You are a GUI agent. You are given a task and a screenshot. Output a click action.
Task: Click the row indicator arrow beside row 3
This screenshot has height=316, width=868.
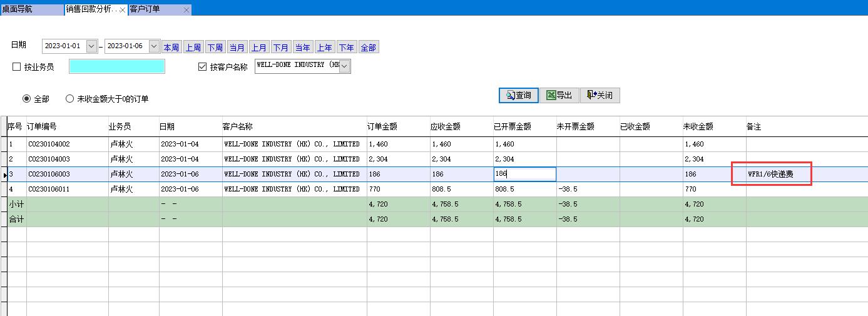click(4, 175)
